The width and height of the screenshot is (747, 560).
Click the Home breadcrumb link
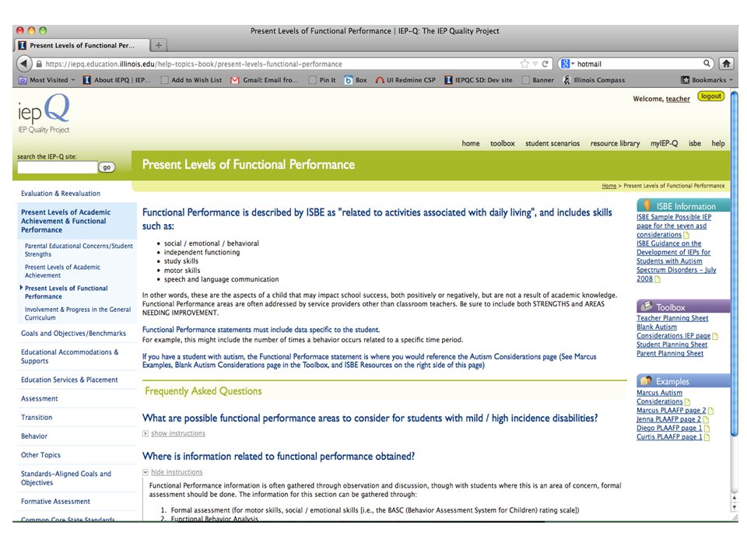coord(608,186)
